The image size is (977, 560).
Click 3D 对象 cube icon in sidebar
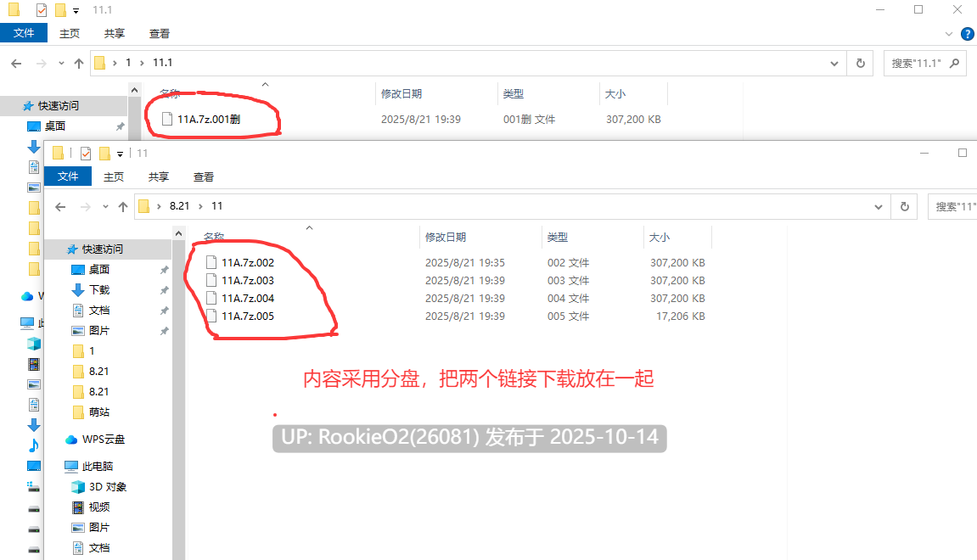pyautogui.click(x=78, y=487)
